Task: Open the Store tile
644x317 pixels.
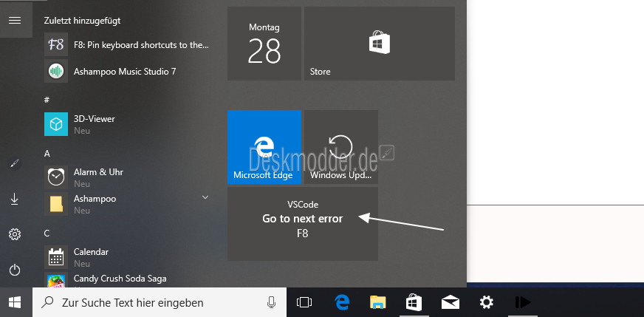Action: (x=379, y=44)
